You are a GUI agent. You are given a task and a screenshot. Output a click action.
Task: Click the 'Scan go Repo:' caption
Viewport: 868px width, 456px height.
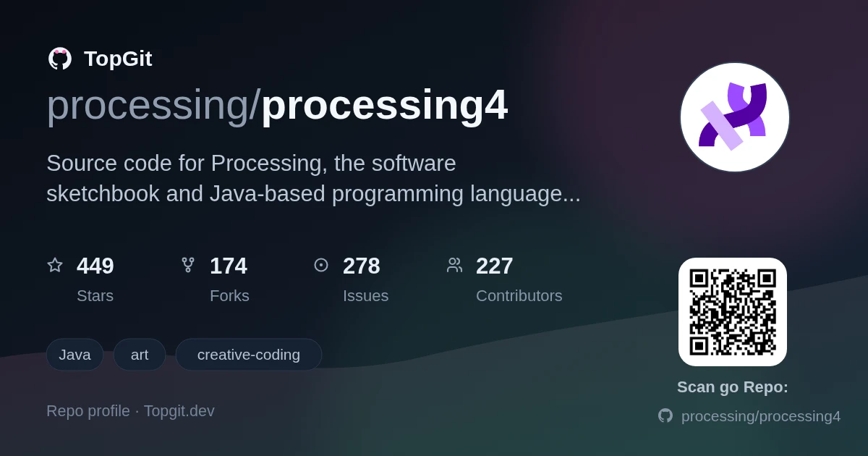[x=733, y=387]
